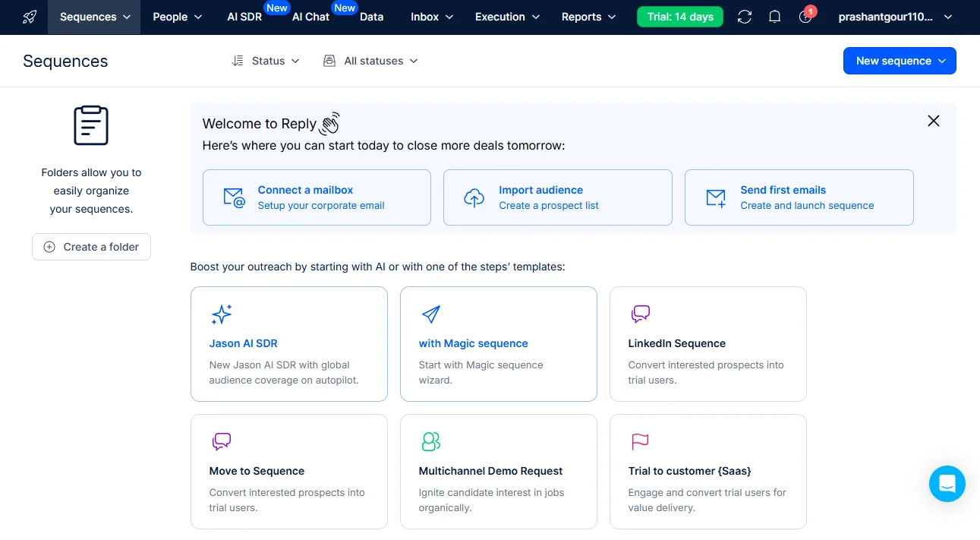Close the Welcome to Reply banner
Screen dimensions: 980x540
(934, 121)
